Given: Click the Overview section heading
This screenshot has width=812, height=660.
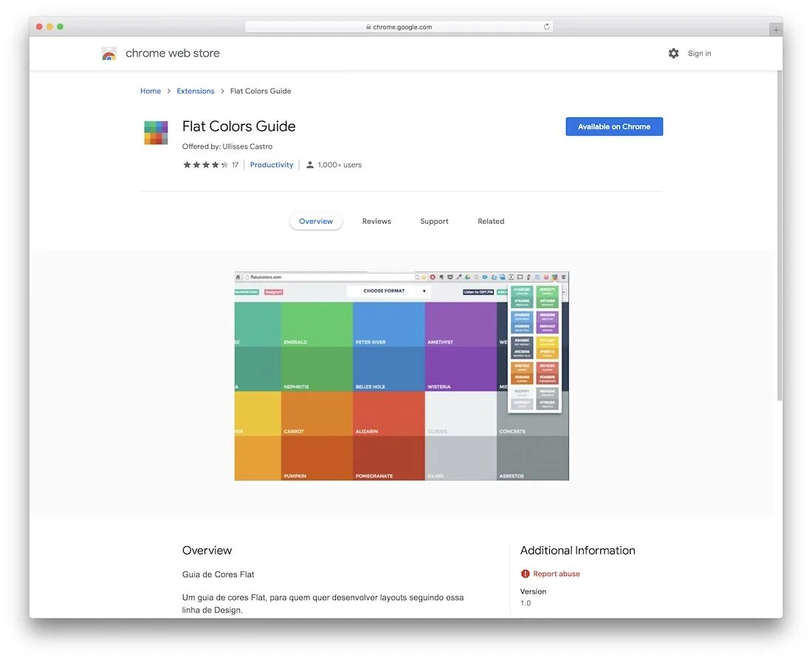Looking at the screenshot, I should [207, 550].
